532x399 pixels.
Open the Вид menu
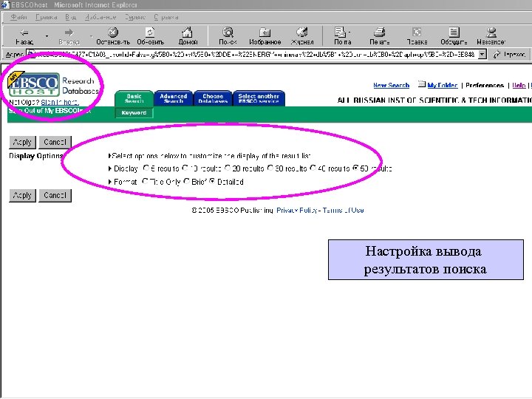[71, 17]
